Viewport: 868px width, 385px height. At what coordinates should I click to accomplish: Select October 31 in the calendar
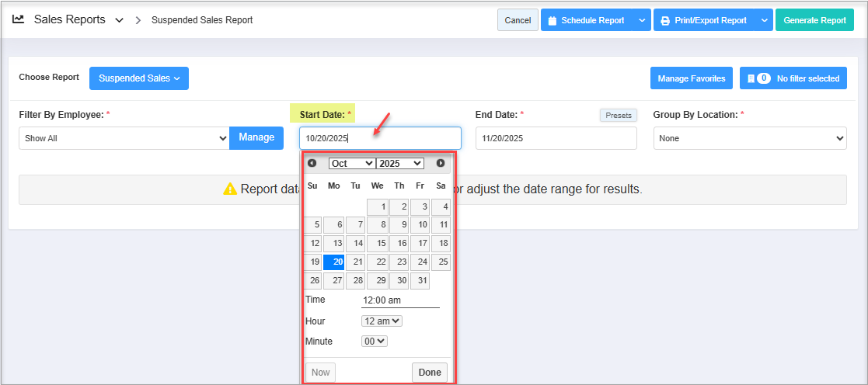click(420, 280)
